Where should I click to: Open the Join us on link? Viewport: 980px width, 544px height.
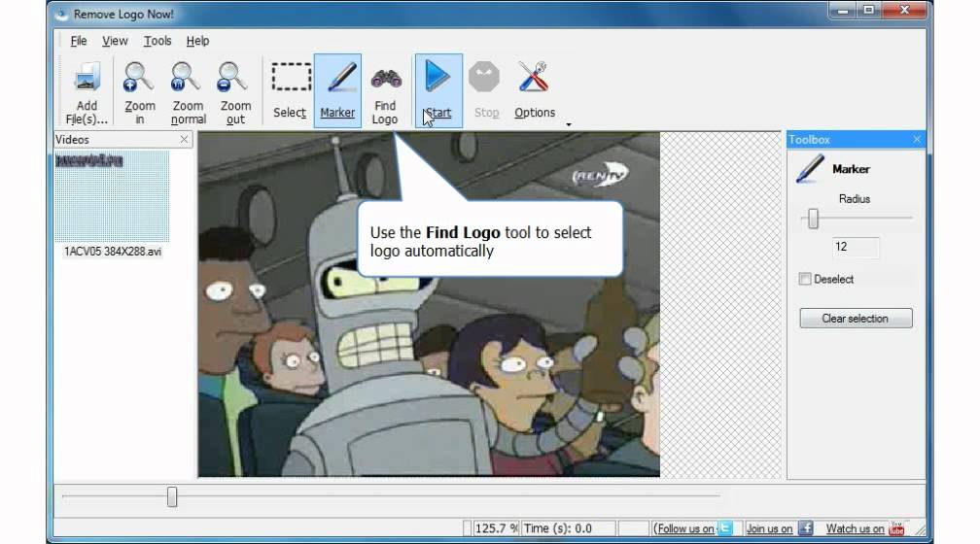coord(769,528)
